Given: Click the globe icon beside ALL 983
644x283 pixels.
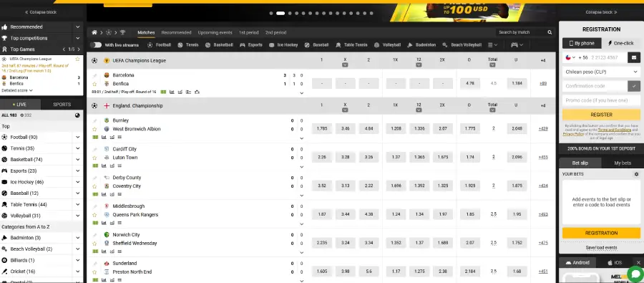Looking at the screenshot, I should (x=77, y=115).
